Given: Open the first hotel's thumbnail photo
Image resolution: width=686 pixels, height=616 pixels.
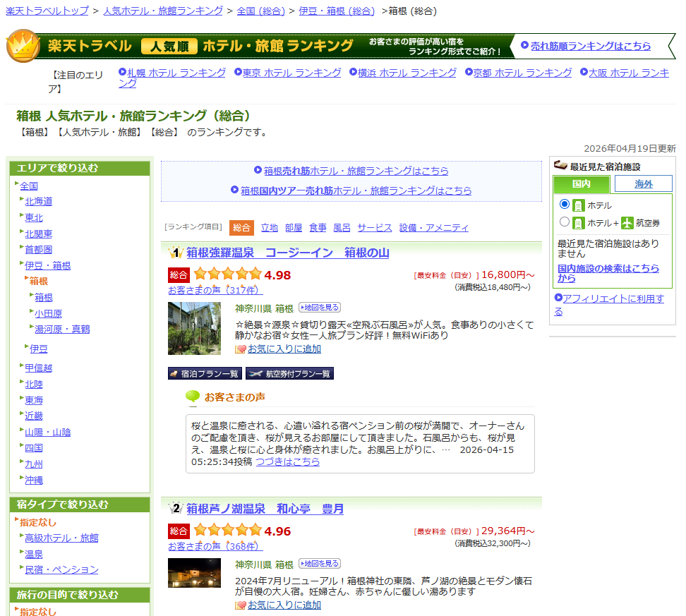Looking at the screenshot, I should click(x=194, y=328).
